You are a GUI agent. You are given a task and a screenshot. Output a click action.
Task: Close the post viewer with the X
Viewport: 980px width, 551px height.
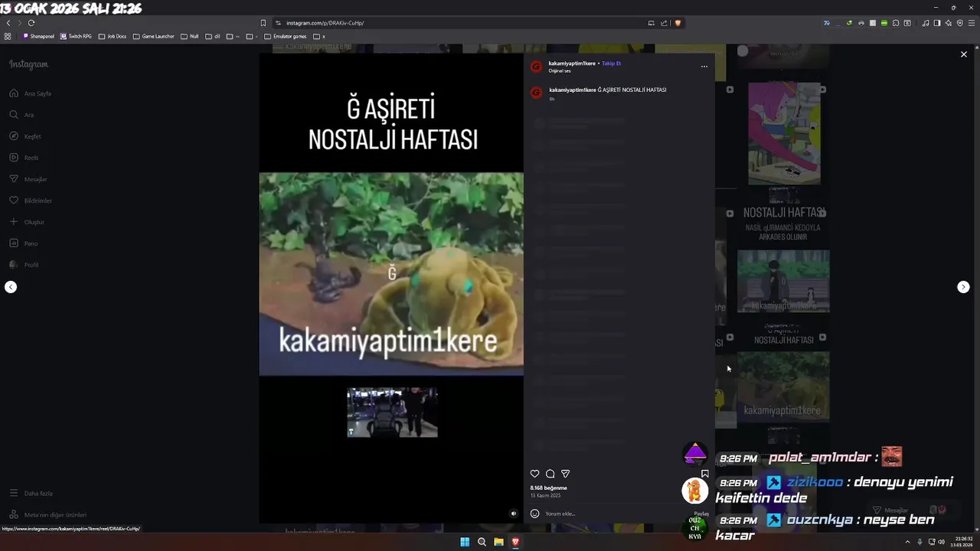(963, 54)
